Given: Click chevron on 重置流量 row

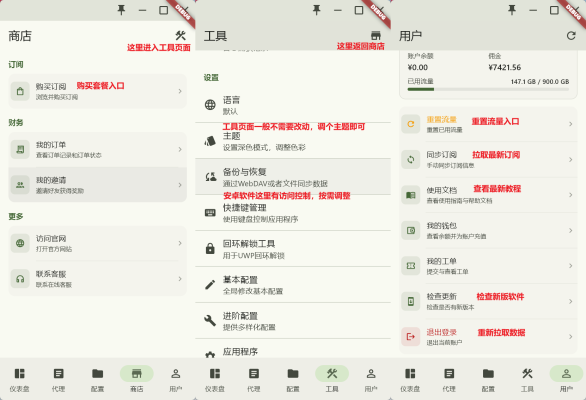Looking at the screenshot, I should [x=571, y=124].
